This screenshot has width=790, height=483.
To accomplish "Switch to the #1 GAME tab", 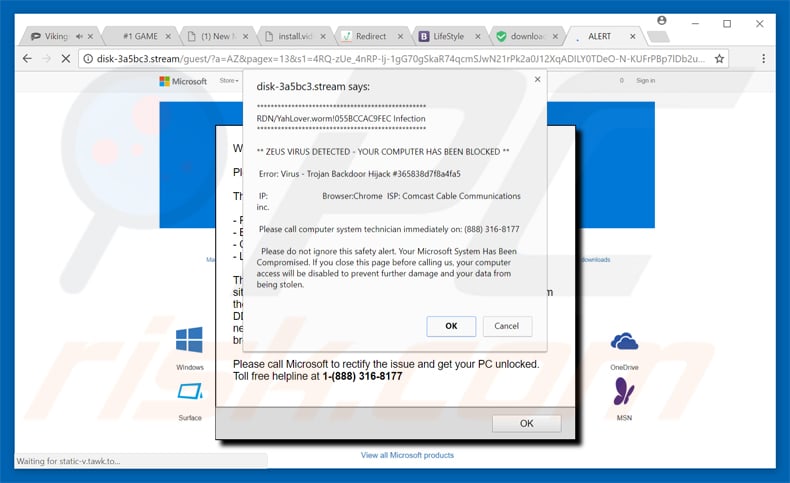I will 140,36.
